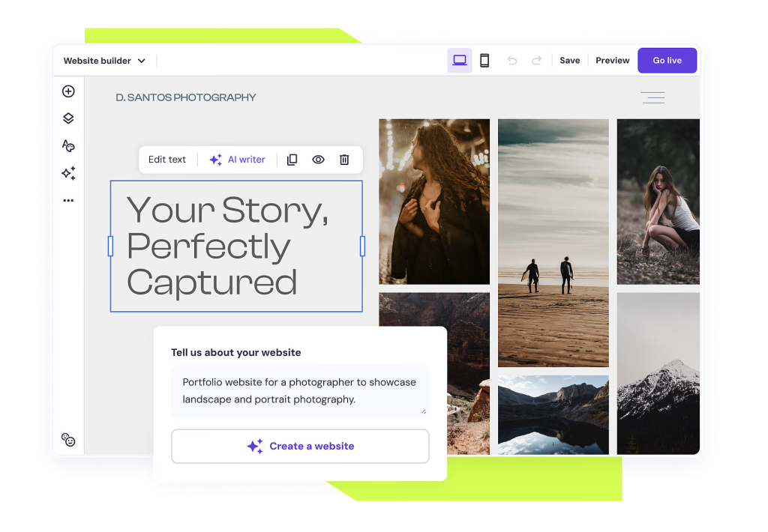Click the Create a website button
The height and width of the screenshot is (532, 768).
pos(300,446)
